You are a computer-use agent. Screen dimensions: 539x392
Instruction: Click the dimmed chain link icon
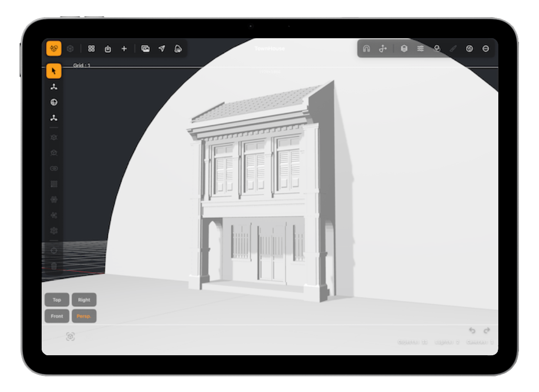tap(53, 168)
